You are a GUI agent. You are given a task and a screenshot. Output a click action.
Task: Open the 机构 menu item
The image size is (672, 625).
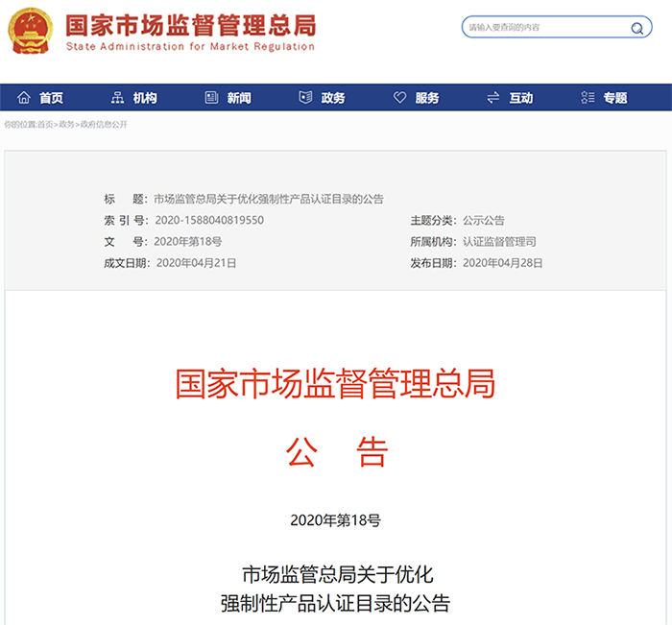tap(145, 98)
